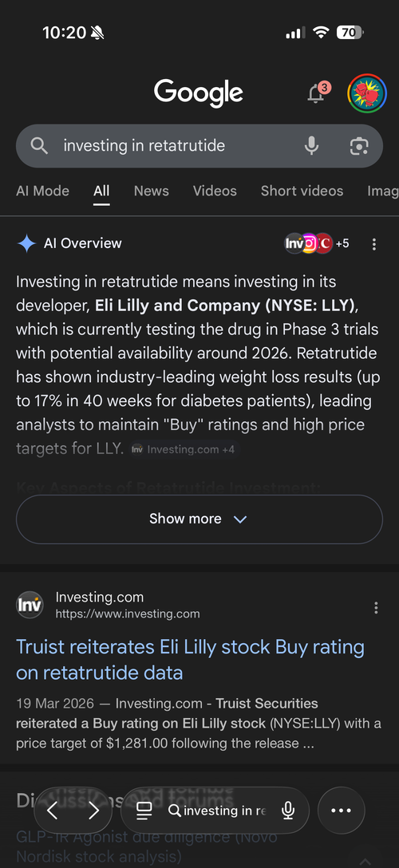Open the reader page icon in address bar
The image size is (399, 868).
[144, 811]
